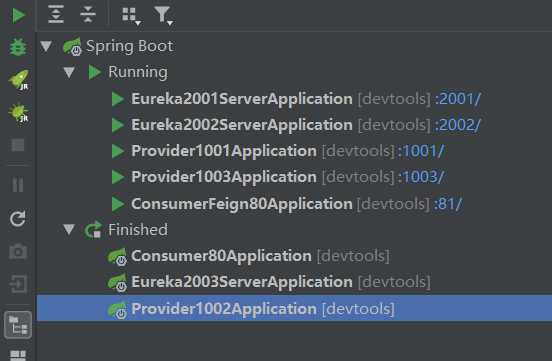Click the JRebel debug bug icon

(19, 113)
